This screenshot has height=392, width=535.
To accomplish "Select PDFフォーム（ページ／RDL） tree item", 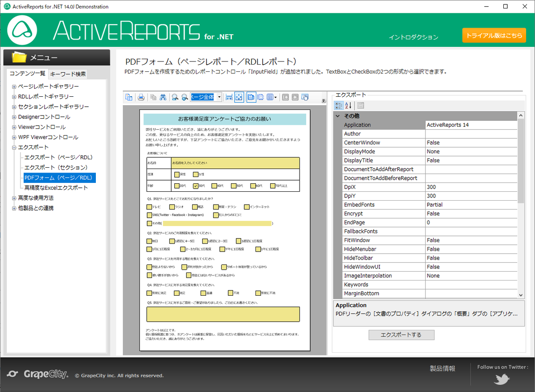I will point(59,178).
